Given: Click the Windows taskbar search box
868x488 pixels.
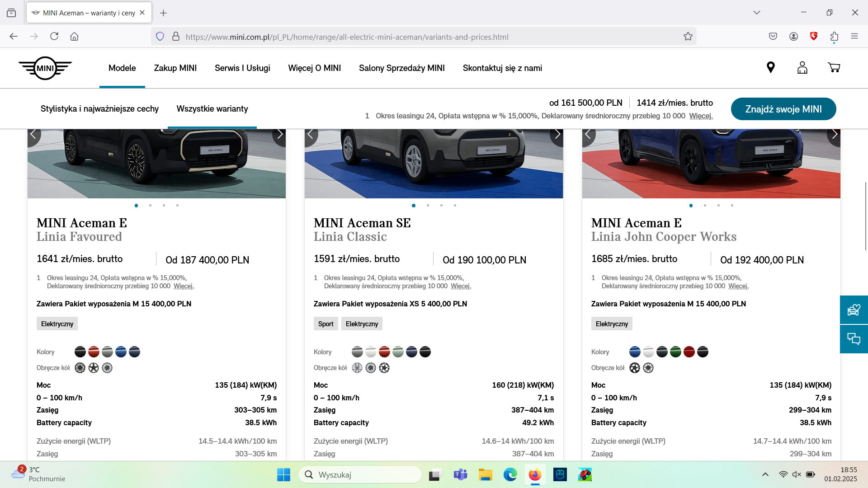Looking at the screenshot, I should point(360,475).
